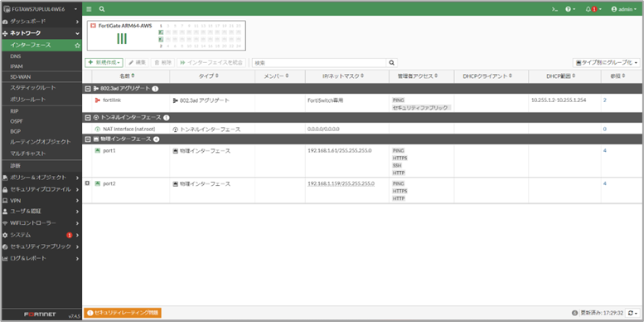644x322 pixels.
Task: Click the 編集 button
Action: click(x=138, y=62)
